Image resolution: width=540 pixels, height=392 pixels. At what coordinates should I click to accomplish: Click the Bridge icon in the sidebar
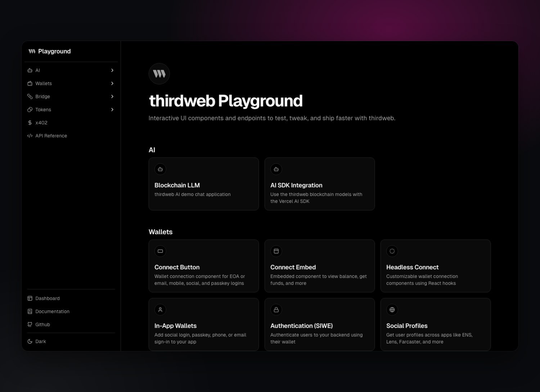coord(30,96)
